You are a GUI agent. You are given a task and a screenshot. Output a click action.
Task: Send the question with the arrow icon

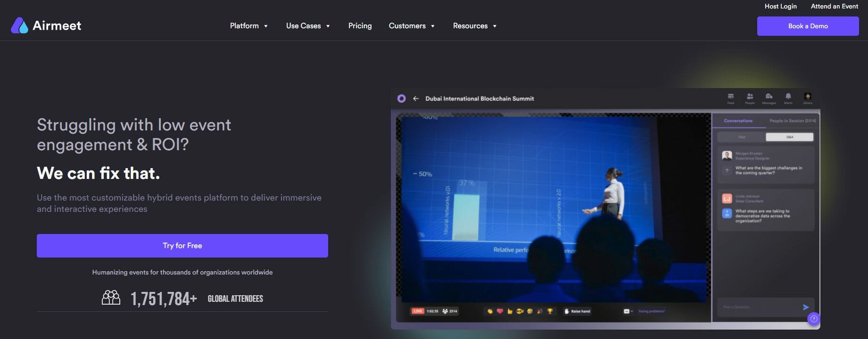click(806, 307)
